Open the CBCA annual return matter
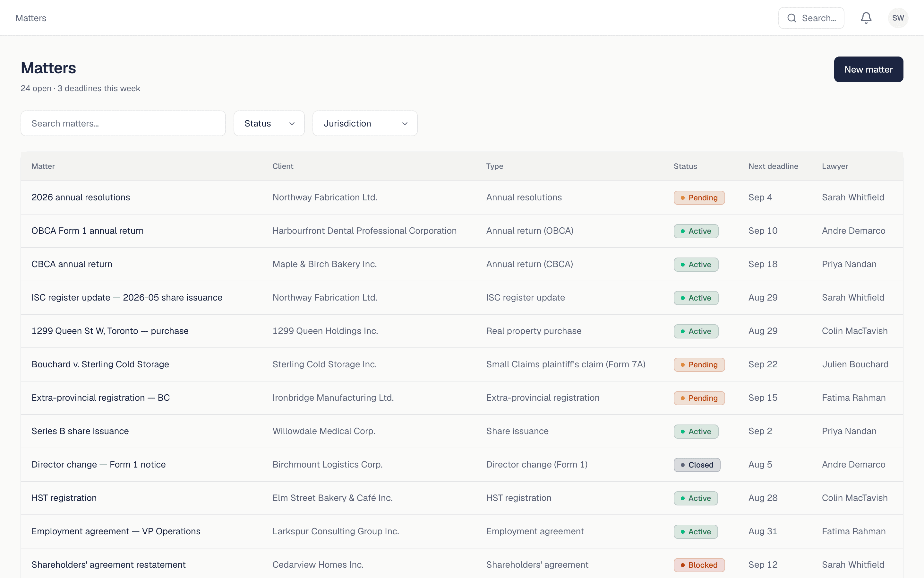 [x=72, y=264]
